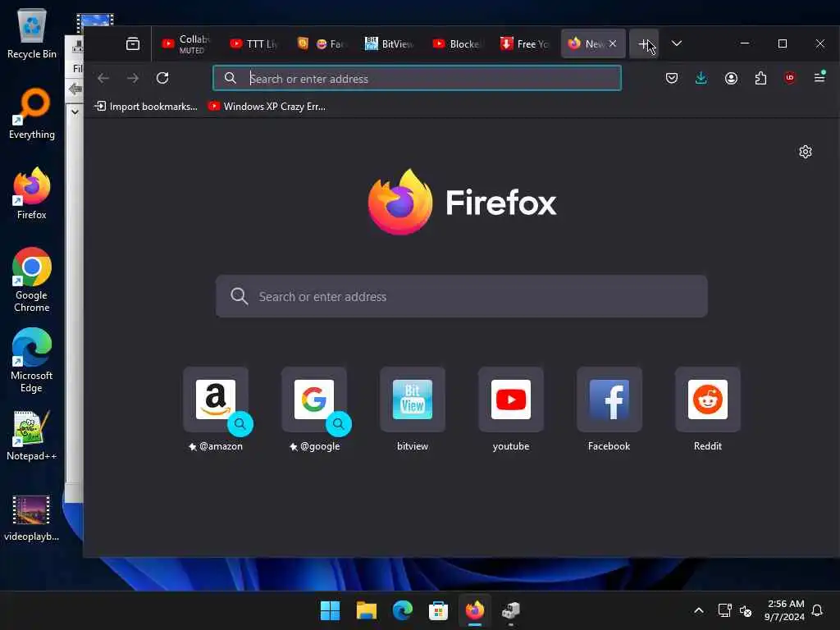Select the videoplayb video file icon

pos(32,518)
